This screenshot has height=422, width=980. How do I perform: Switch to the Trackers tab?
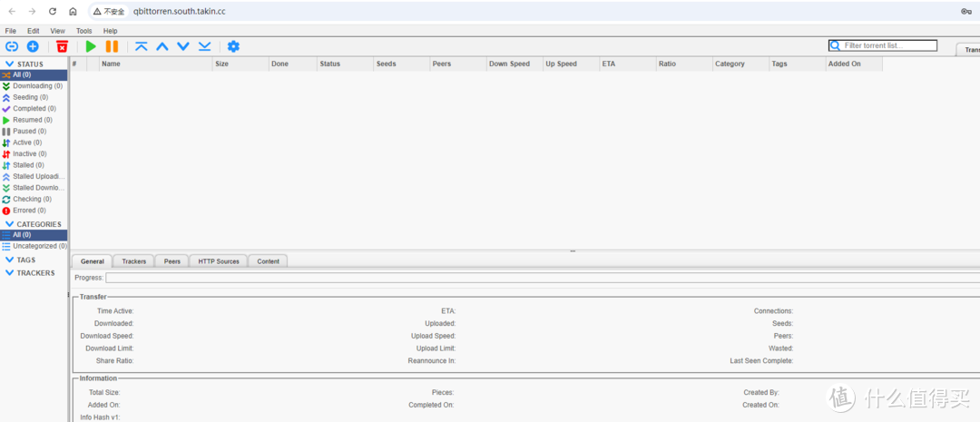[133, 261]
